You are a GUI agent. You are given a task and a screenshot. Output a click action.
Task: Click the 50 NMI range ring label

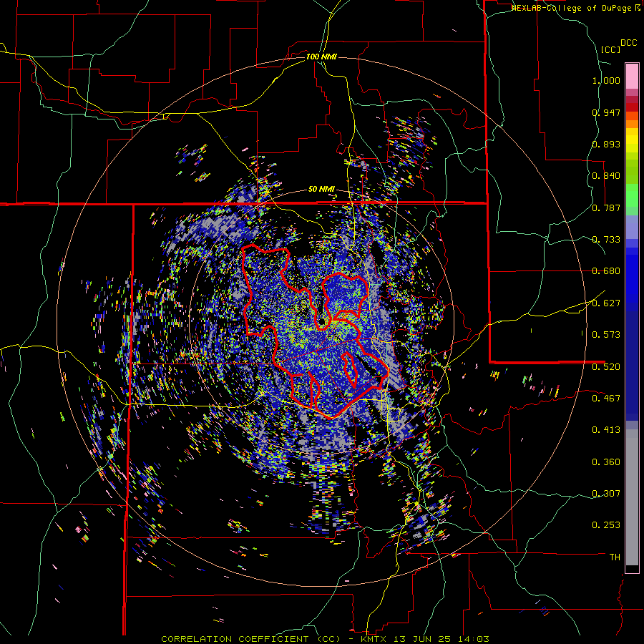[321, 190]
